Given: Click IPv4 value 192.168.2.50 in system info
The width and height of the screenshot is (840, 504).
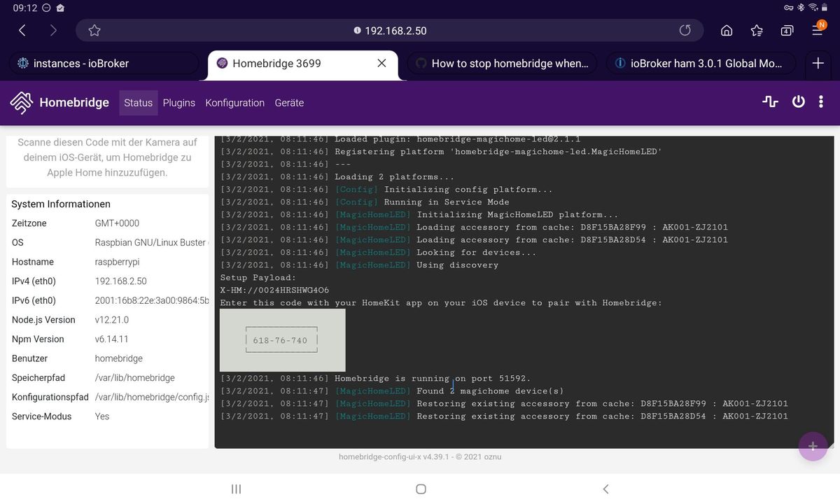Looking at the screenshot, I should (x=121, y=281).
